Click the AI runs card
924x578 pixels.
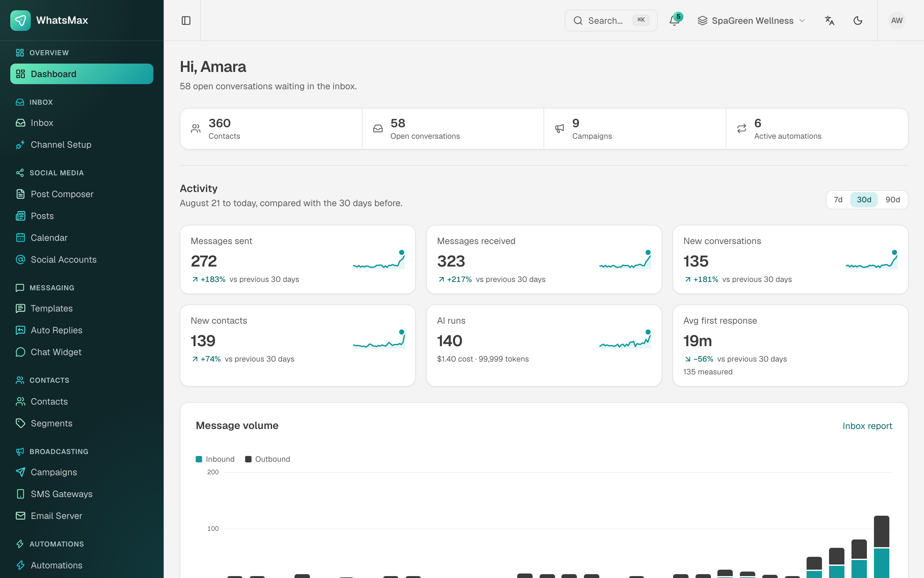coord(544,345)
